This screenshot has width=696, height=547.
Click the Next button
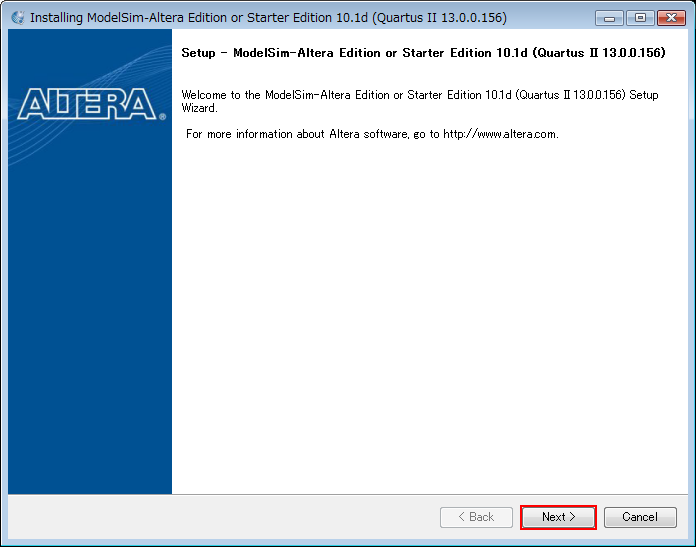(x=558, y=517)
